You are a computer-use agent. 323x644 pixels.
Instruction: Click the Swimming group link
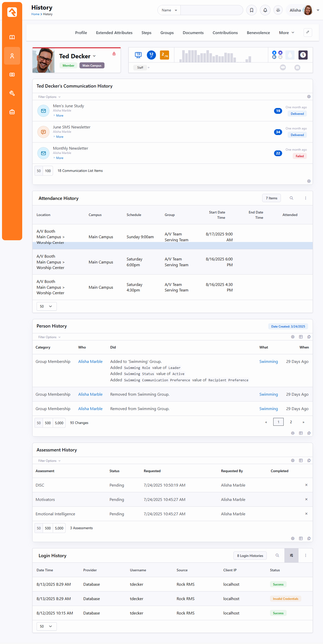click(x=268, y=362)
